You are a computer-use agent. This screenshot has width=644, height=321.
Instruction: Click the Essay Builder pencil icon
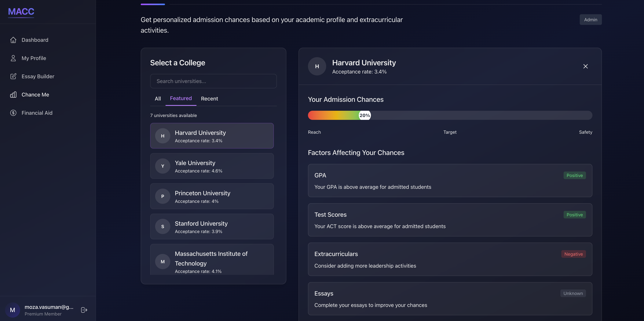point(13,76)
